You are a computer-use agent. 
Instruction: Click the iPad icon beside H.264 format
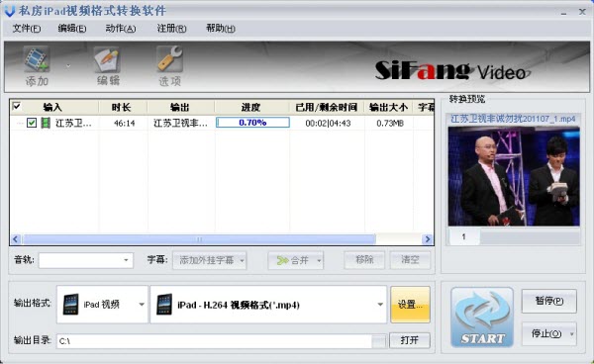(x=164, y=305)
